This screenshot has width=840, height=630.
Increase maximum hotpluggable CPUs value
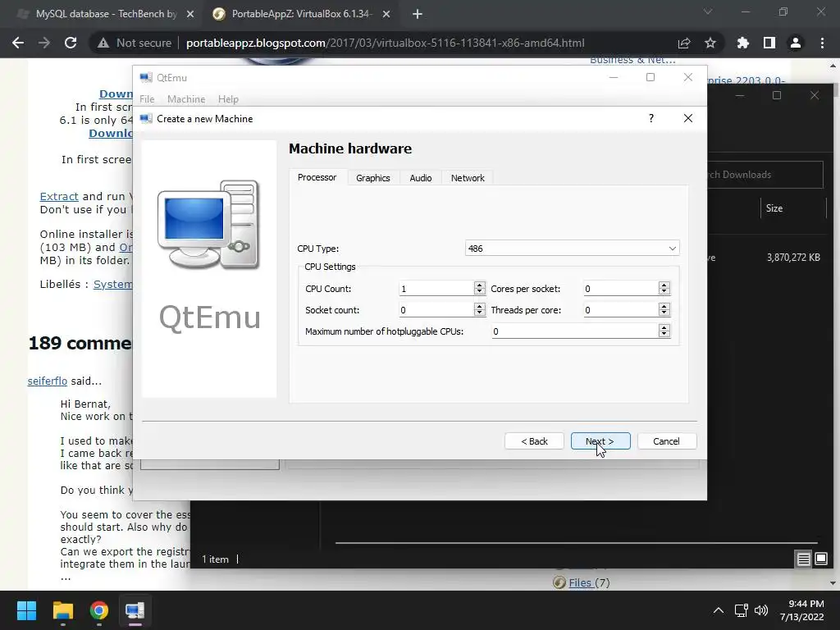click(x=664, y=328)
